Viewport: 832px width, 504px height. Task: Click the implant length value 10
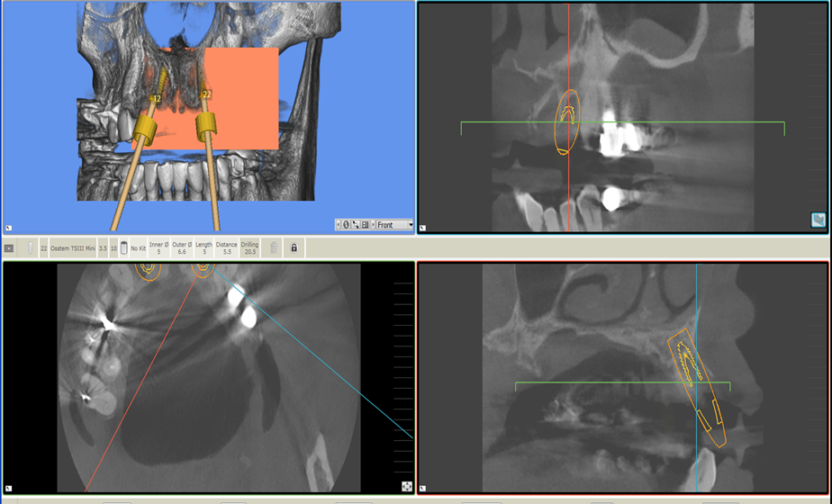click(x=113, y=248)
